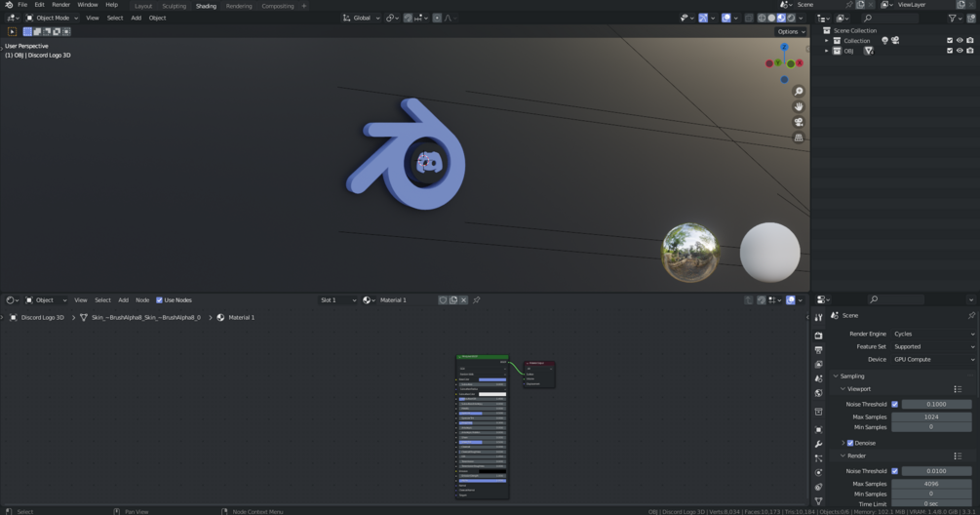Open the Output properties tab
The width and height of the screenshot is (980, 515).
tap(819, 349)
